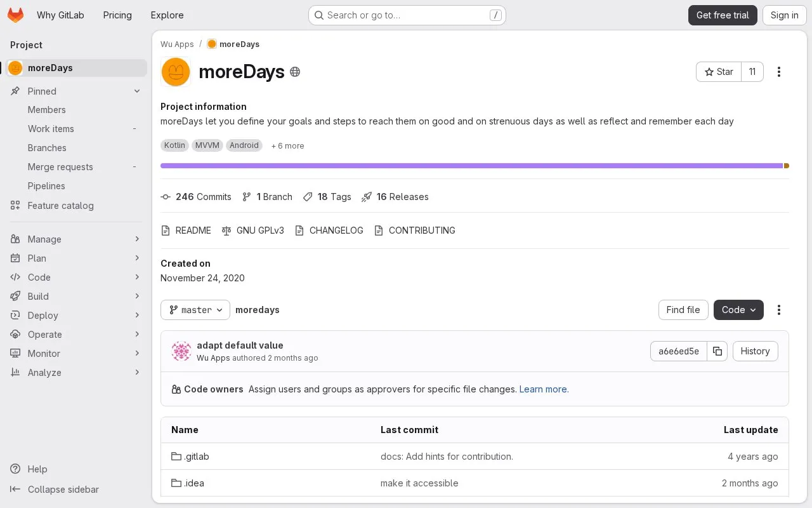This screenshot has width=812, height=508.
Task: Open Members in the sidebar
Action: (x=76, y=110)
